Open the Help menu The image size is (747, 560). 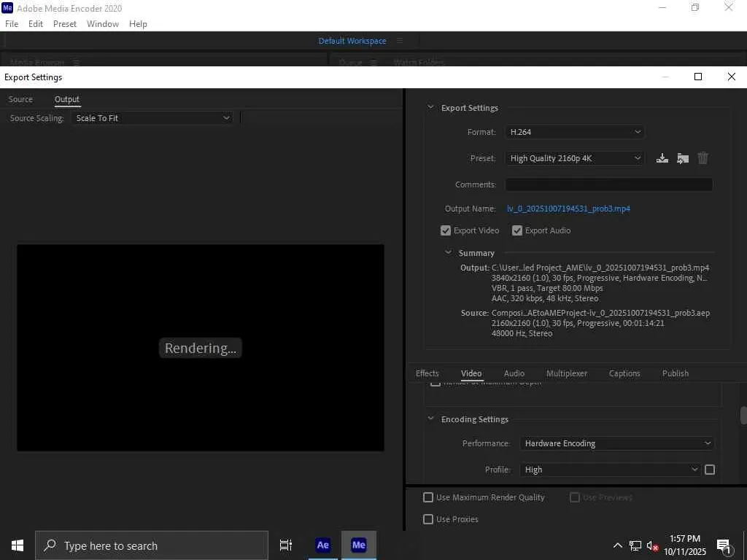click(x=138, y=24)
